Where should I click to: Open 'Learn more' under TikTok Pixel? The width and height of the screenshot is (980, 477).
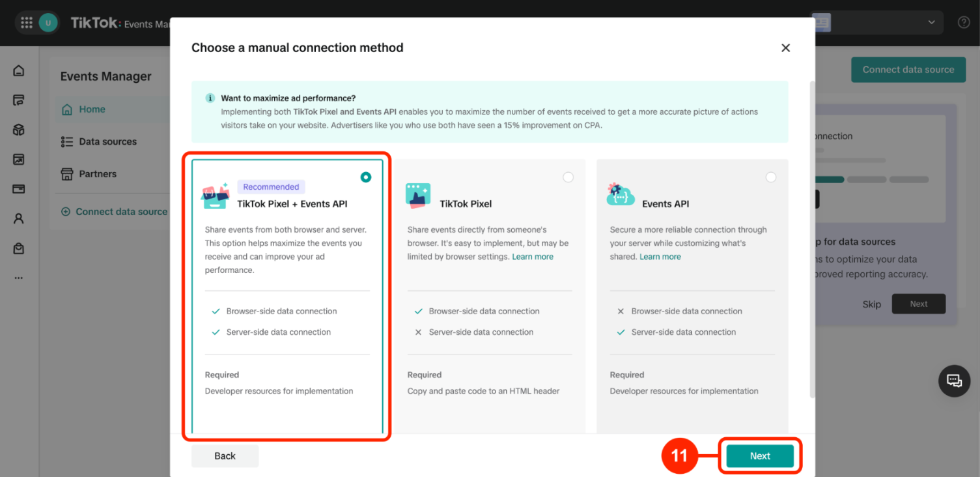click(533, 257)
